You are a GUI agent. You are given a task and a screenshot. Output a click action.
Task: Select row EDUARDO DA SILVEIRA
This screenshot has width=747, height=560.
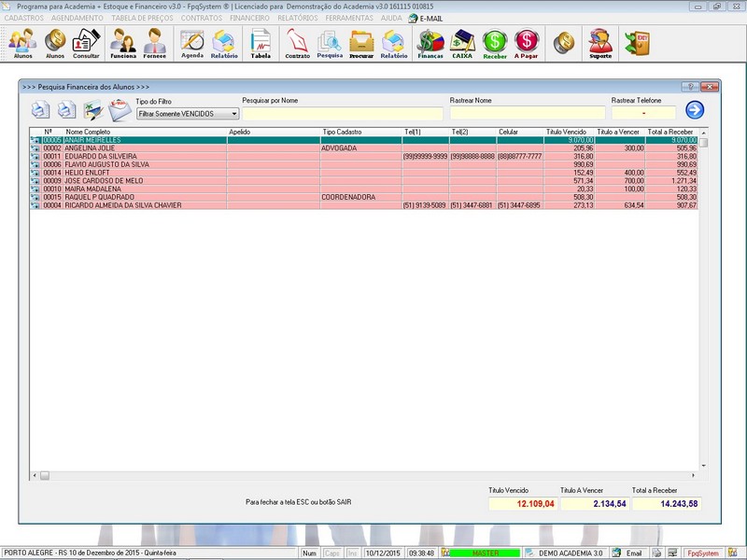364,156
